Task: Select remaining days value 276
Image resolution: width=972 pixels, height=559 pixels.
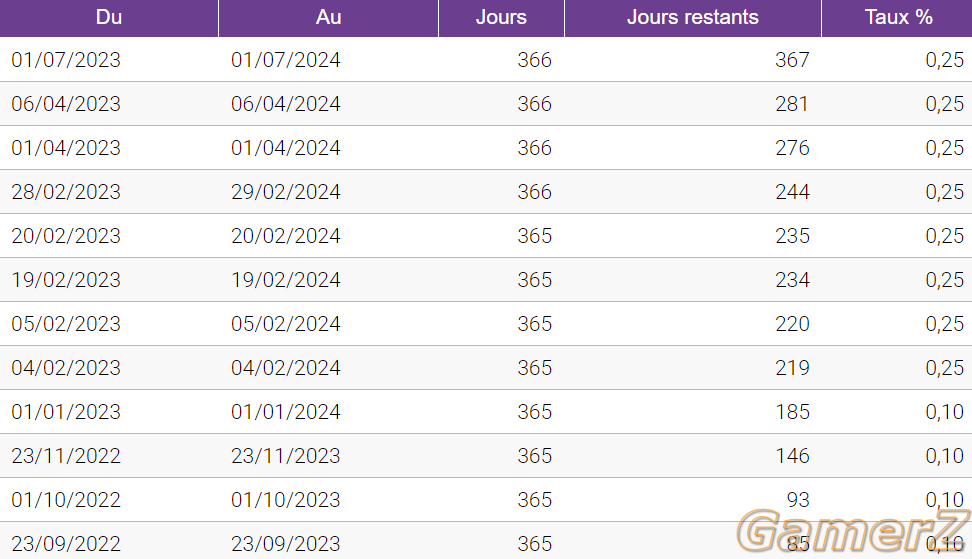Action: tap(792, 147)
